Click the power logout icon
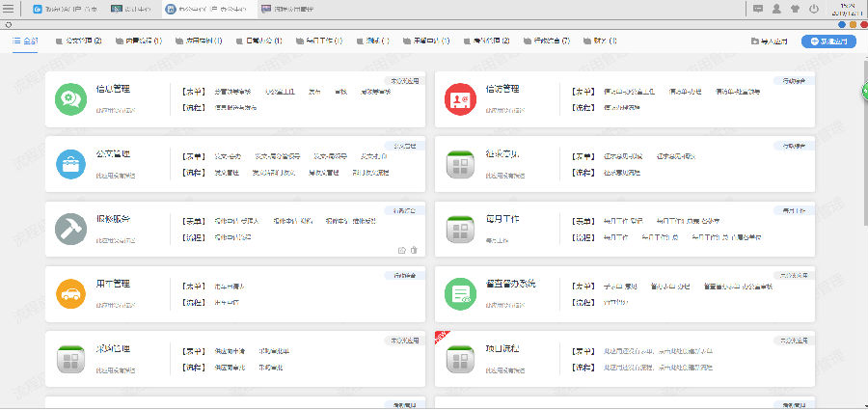 click(814, 9)
